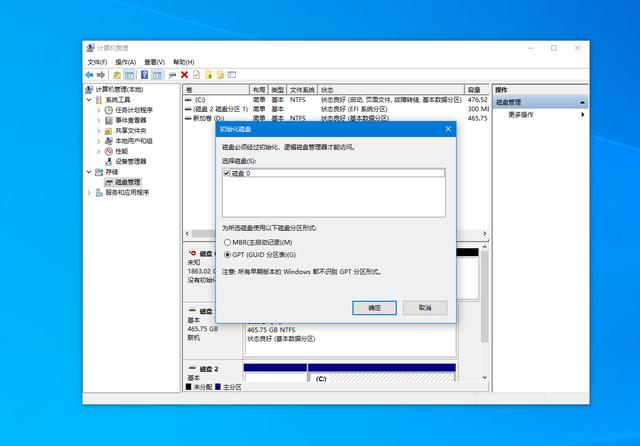Click right arrow of horizontal scrollbar
This screenshot has height=446, width=640.
click(x=484, y=233)
